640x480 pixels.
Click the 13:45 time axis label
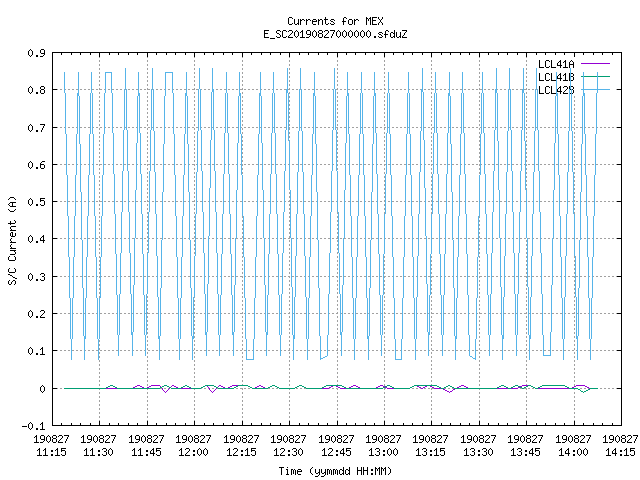pos(525,446)
